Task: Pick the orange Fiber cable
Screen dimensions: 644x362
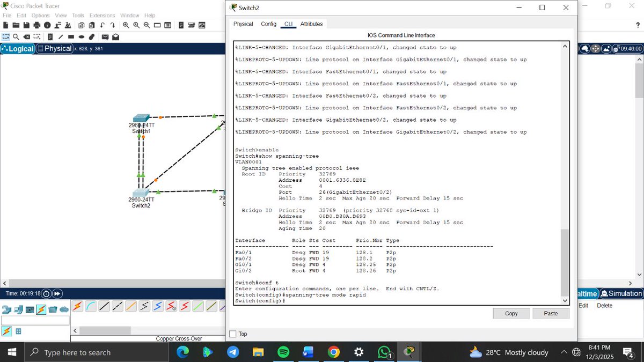Action: [131, 306]
